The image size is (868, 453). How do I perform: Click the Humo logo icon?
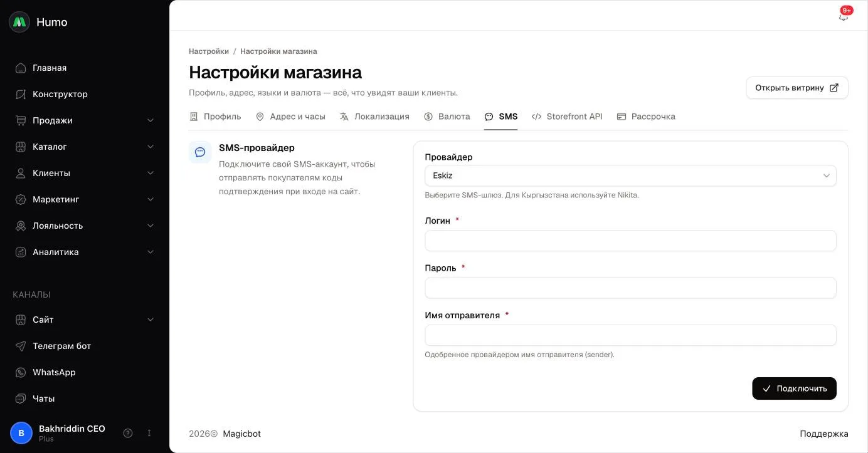(19, 22)
